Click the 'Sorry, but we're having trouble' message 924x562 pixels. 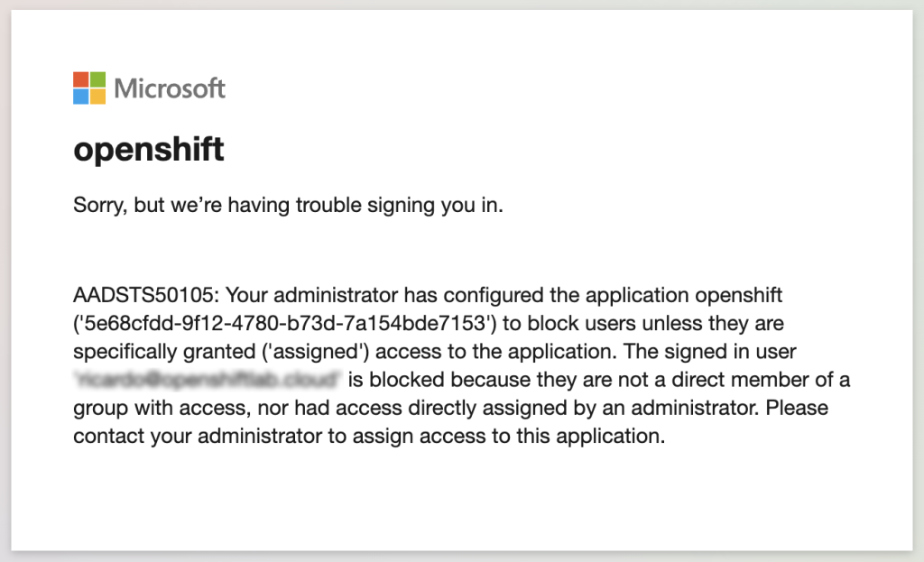tap(288, 206)
